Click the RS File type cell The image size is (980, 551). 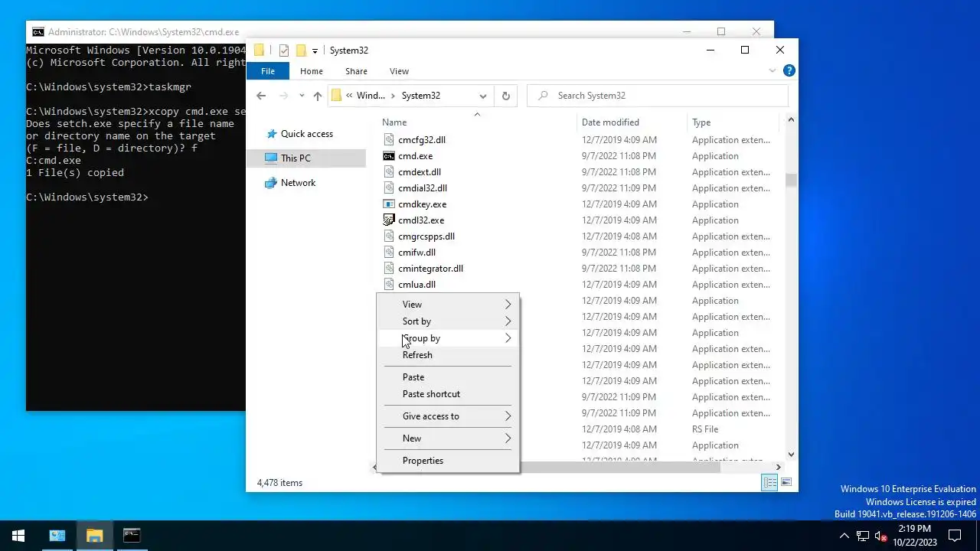pos(705,429)
